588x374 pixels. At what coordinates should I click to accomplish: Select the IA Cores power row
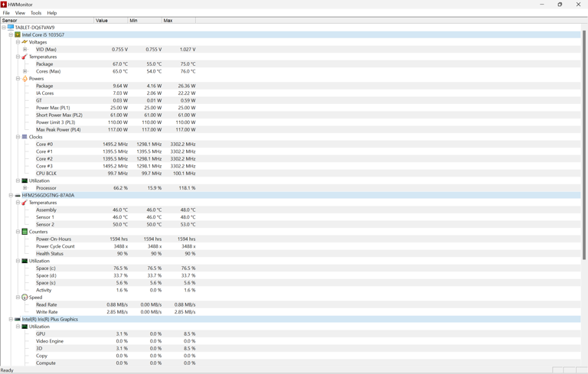coord(290,93)
